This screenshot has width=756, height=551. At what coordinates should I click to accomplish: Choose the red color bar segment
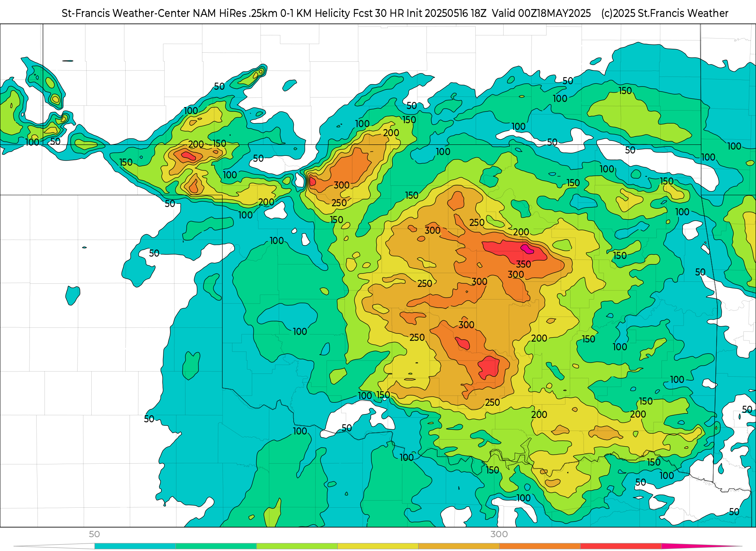[621, 546]
